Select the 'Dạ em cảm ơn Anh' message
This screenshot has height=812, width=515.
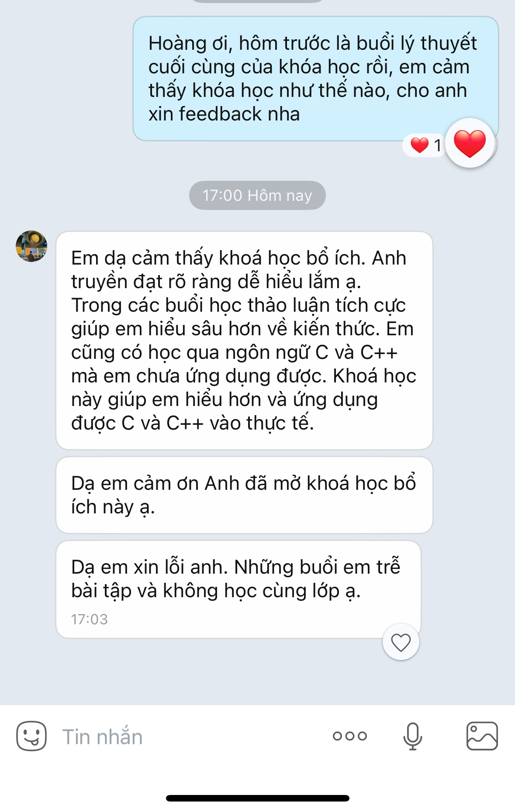pyautogui.click(x=244, y=495)
